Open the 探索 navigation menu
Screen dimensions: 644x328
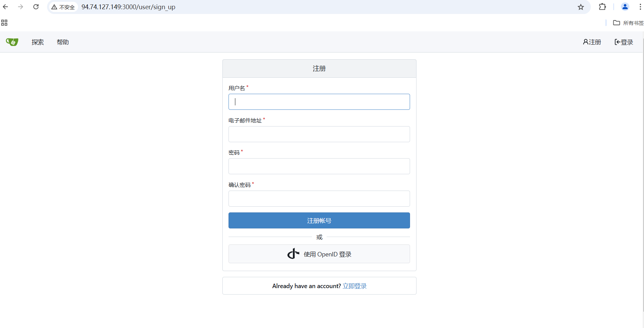point(37,42)
